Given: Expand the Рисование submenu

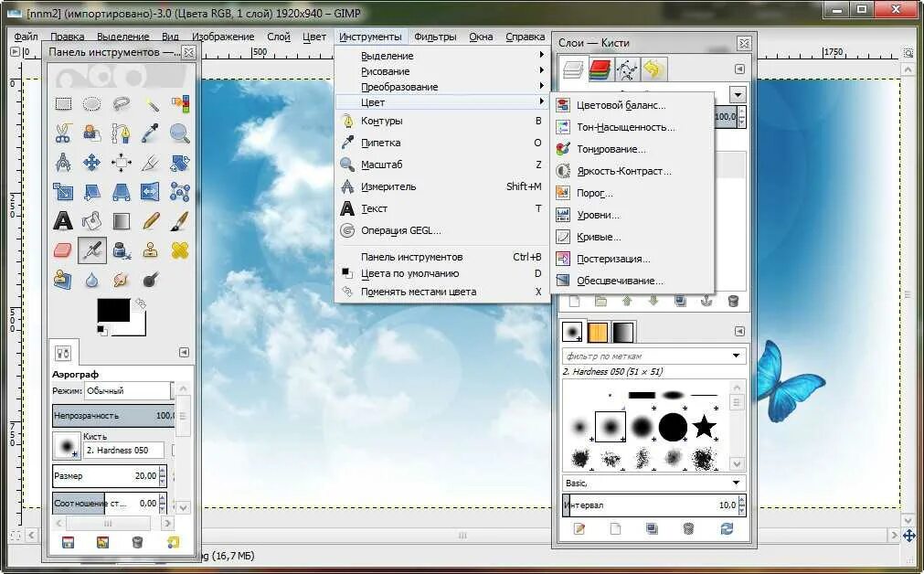Looking at the screenshot, I should tap(442, 71).
